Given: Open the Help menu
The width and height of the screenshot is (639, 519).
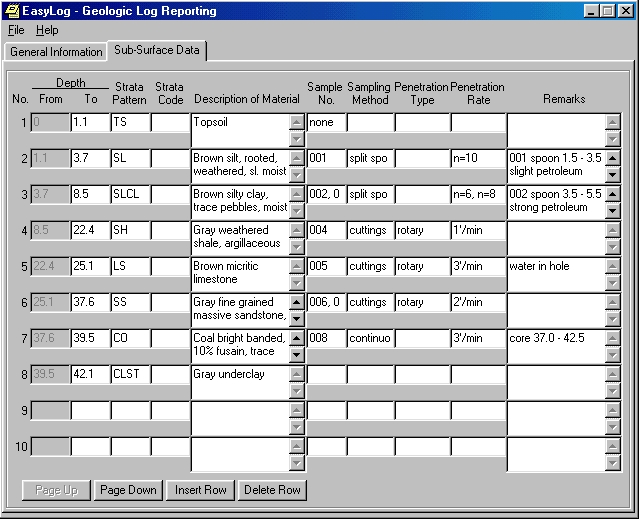Looking at the screenshot, I should [x=47, y=30].
